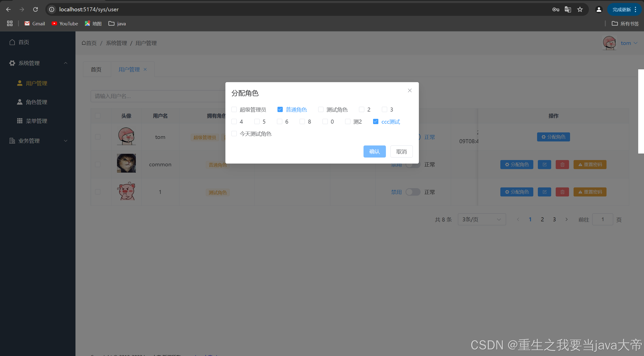
Task: Uncheck the ccc测试 role checkbox
Action: click(x=376, y=122)
